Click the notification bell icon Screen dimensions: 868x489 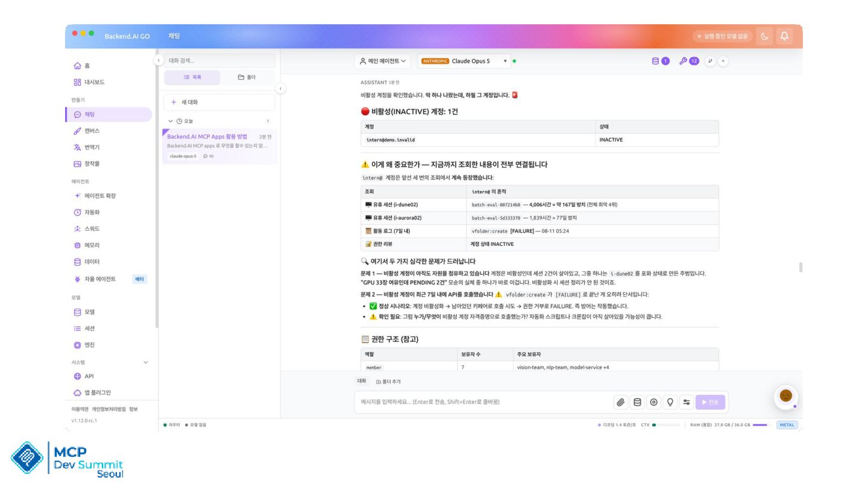pos(784,36)
